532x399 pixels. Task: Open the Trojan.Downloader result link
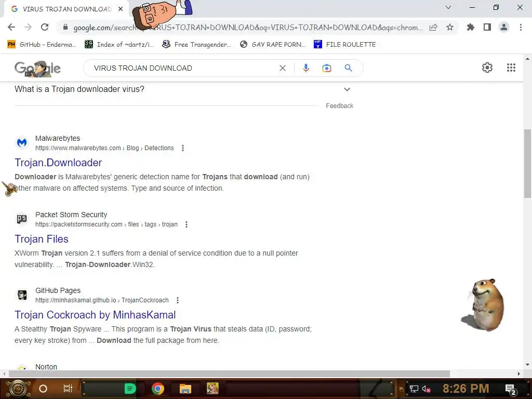point(58,163)
